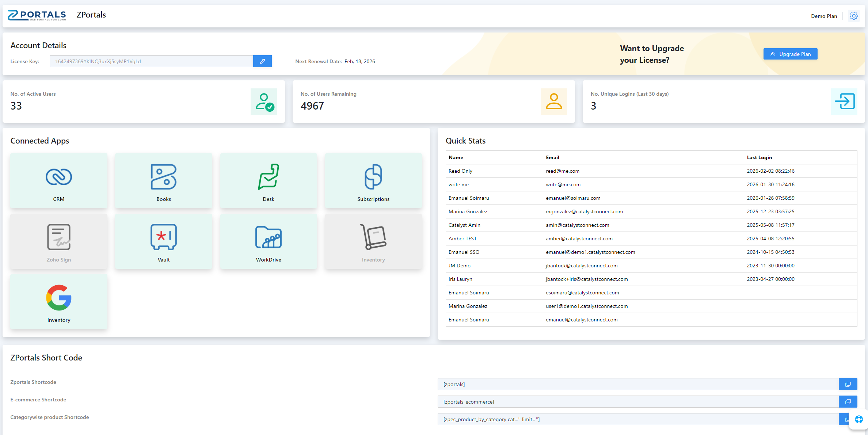The height and width of the screenshot is (435, 868).
Task: Select the Google Inventory app tile
Action: click(58, 301)
